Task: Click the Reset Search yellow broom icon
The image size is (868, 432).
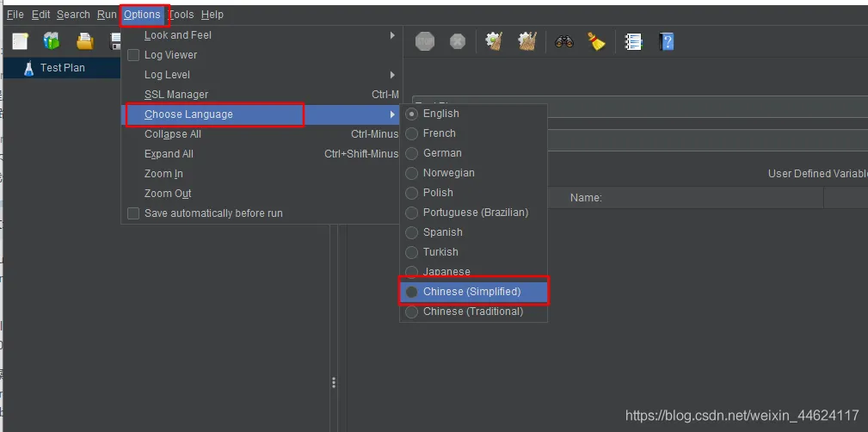Action: point(596,41)
